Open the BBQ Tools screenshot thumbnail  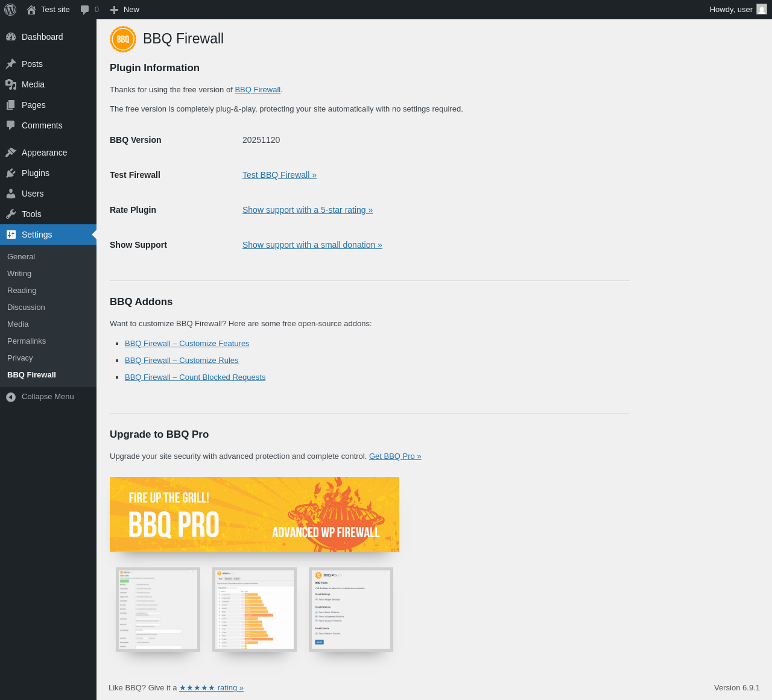351,610
